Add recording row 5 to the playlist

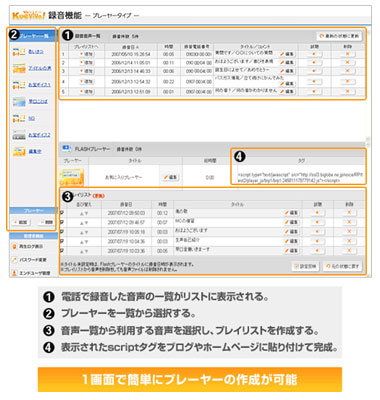pos(87,91)
